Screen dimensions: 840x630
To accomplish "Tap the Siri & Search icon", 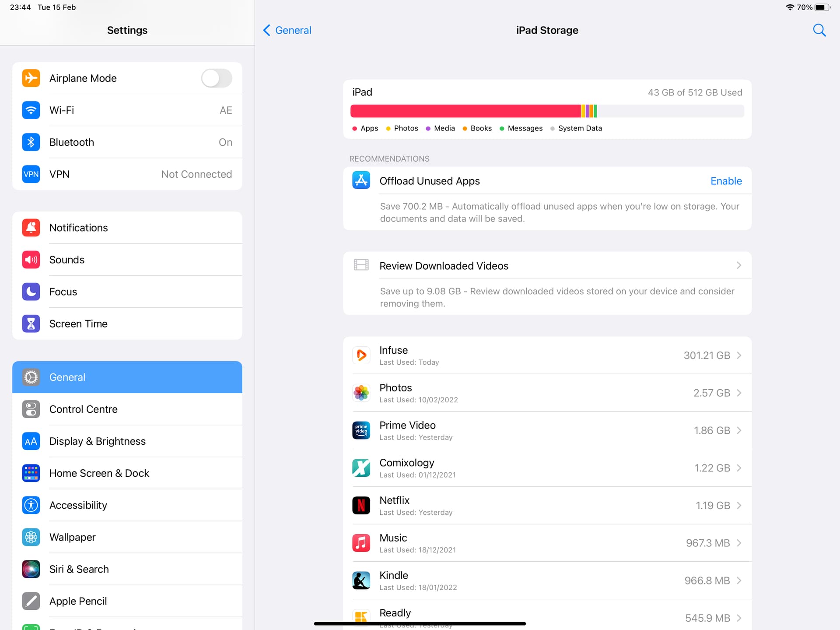I will [x=31, y=569].
